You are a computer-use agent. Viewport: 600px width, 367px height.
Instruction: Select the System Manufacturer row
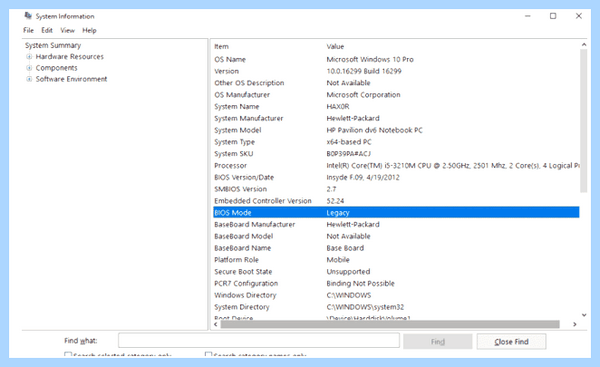tap(396, 118)
